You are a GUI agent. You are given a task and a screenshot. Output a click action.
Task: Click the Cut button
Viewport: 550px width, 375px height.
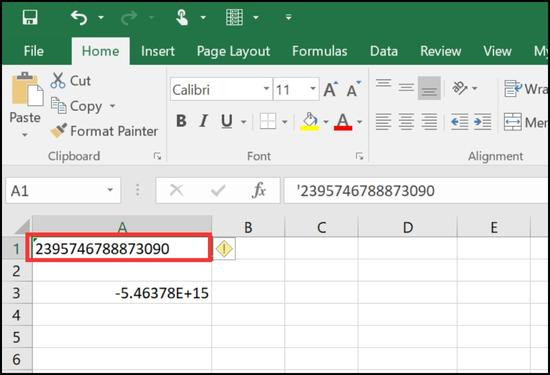tap(71, 81)
